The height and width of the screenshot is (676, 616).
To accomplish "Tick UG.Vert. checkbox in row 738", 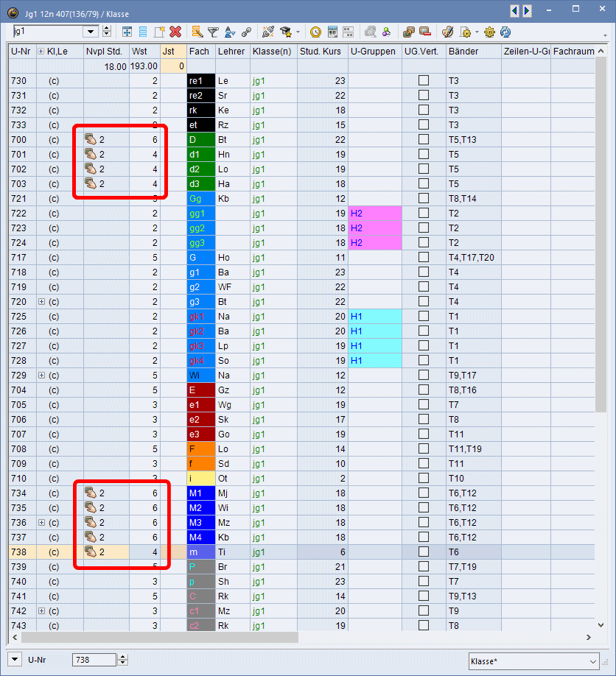I will pos(424,552).
